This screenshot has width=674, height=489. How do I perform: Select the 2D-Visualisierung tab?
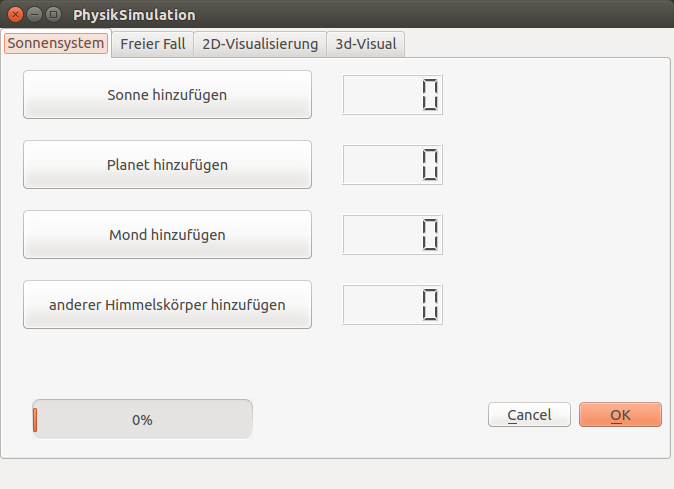coord(260,44)
